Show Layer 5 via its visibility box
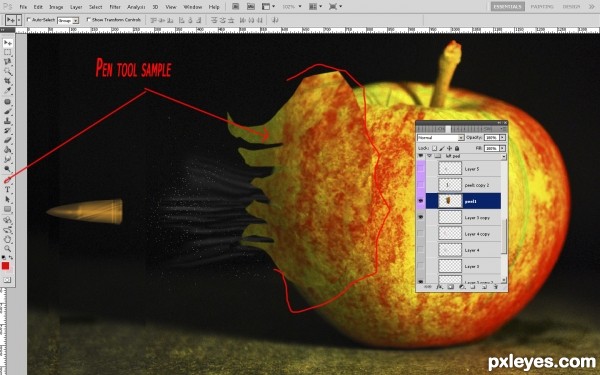 421,168
